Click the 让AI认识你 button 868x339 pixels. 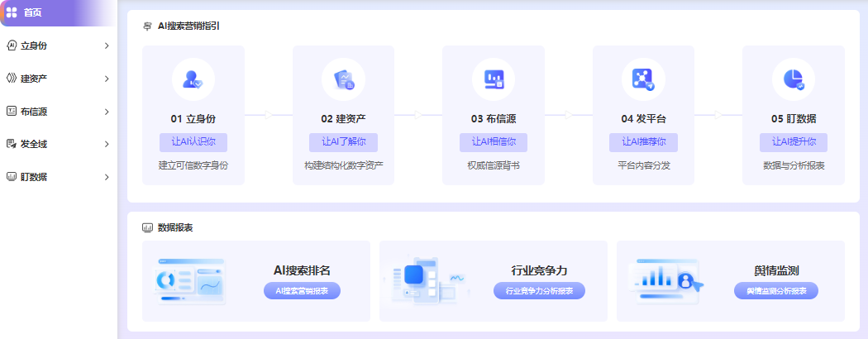193,142
